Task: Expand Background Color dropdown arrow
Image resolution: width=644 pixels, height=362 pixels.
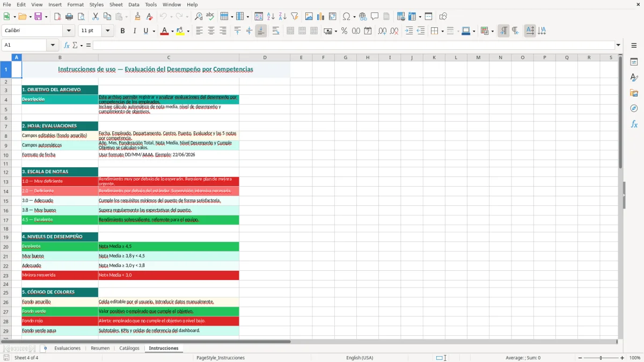Action: coord(188,31)
